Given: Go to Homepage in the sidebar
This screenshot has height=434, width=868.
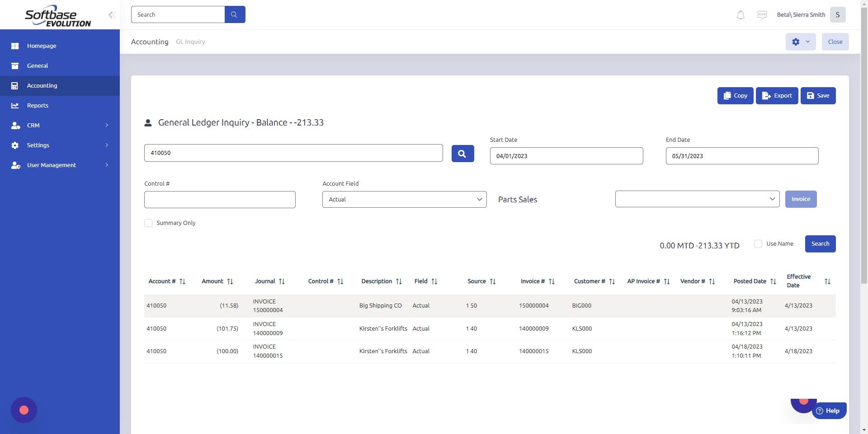Looking at the screenshot, I should 60,46.
